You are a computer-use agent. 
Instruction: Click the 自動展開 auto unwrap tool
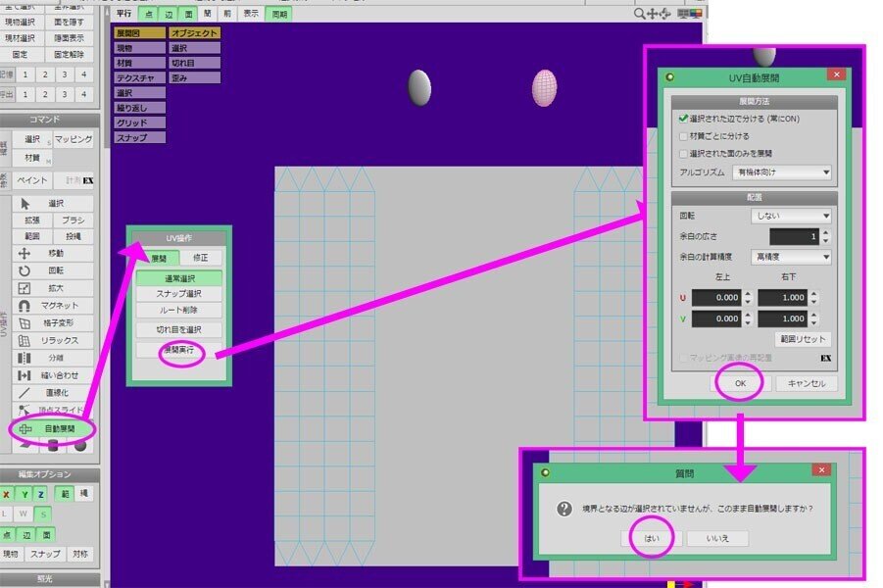click(52, 429)
